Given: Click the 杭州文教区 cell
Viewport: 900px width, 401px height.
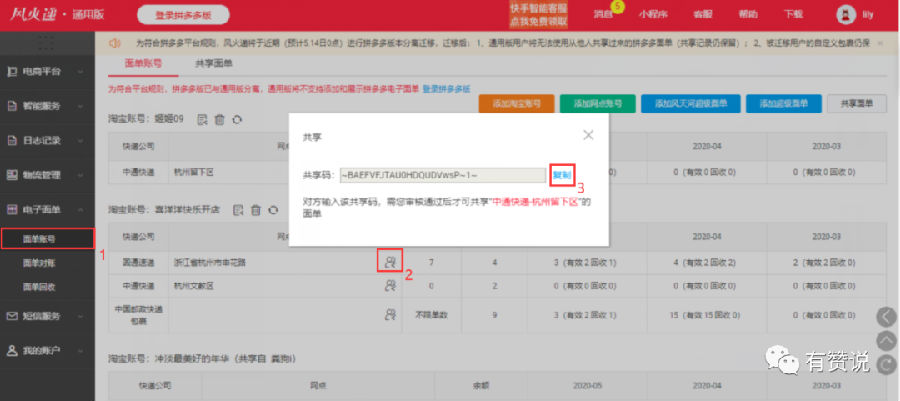Looking at the screenshot, I should click(x=193, y=286).
